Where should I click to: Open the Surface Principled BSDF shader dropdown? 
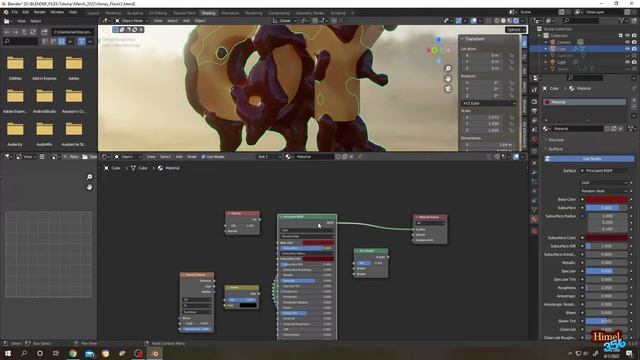604,171
